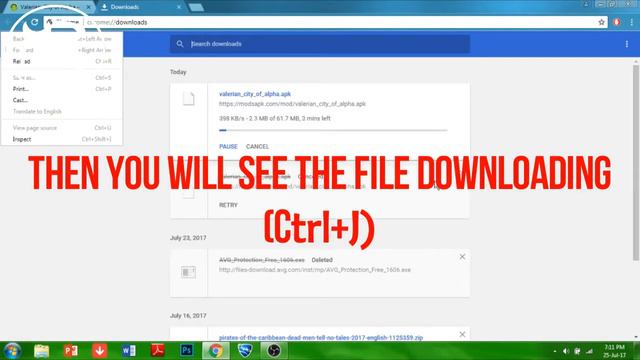Viewport: 640px width, 360px height.
Task: Open a new browser tab
Action: (x=197, y=7)
